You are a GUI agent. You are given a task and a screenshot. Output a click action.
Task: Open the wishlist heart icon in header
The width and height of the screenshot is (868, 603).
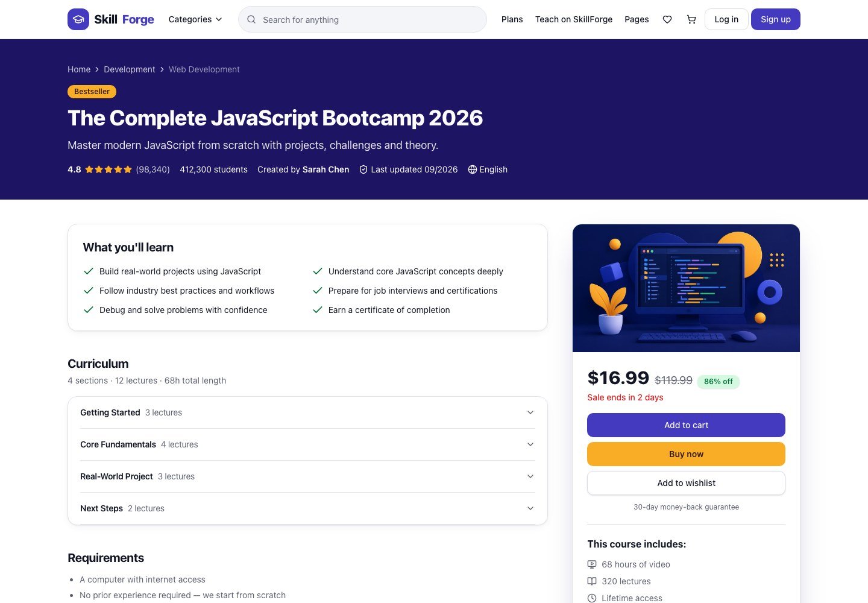point(667,19)
